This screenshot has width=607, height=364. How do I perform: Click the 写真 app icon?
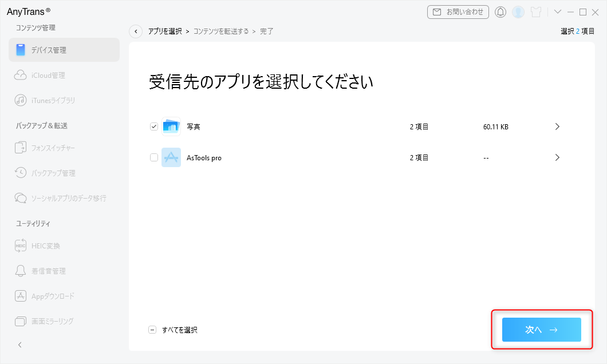pos(171,126)
